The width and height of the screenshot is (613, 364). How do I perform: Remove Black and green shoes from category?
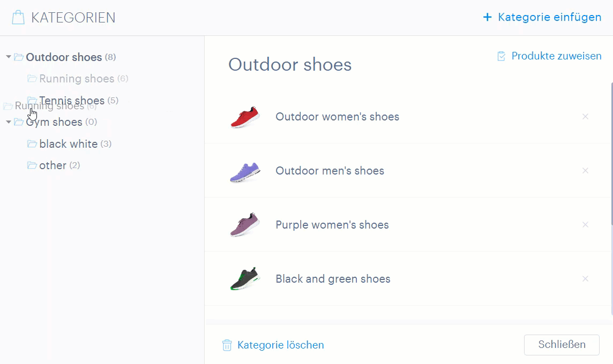585,279
